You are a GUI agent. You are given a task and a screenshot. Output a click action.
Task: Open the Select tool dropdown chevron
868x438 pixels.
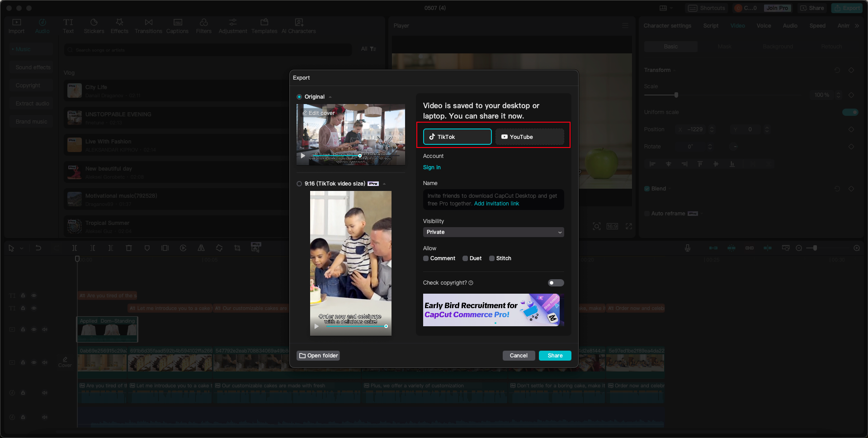(21, 248)
